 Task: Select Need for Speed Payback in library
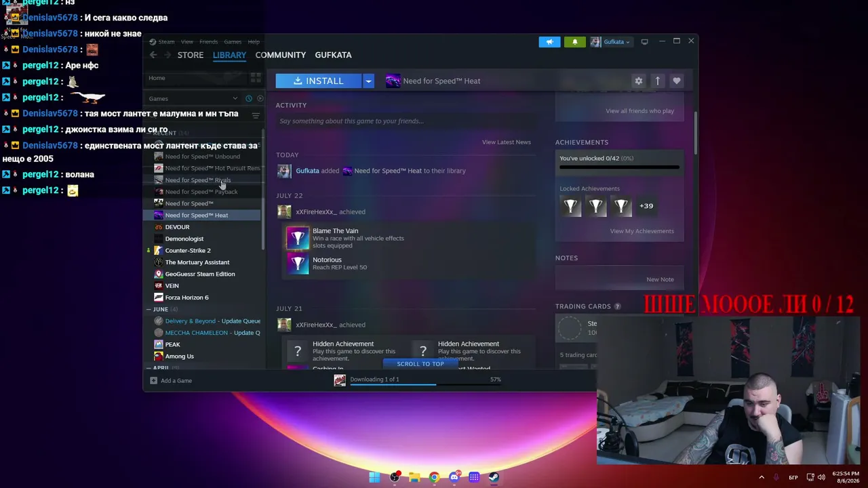point(203,192)
